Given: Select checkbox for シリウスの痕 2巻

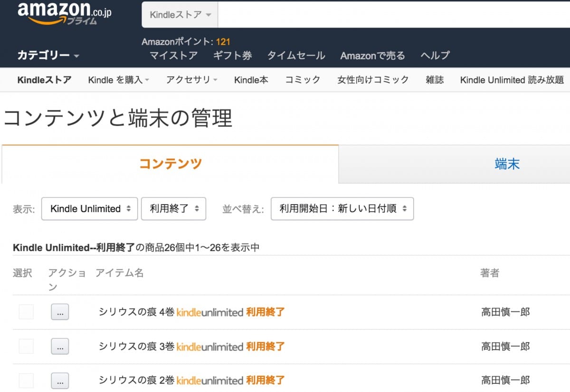Looking at the screenshot, I should click(x=26, y=381).
